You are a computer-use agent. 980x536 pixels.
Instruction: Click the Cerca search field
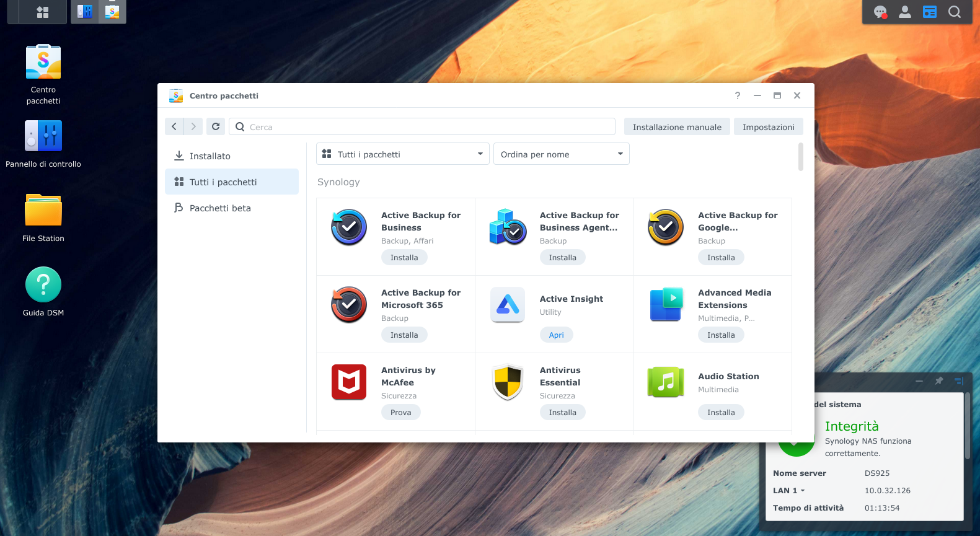(422, 127)
